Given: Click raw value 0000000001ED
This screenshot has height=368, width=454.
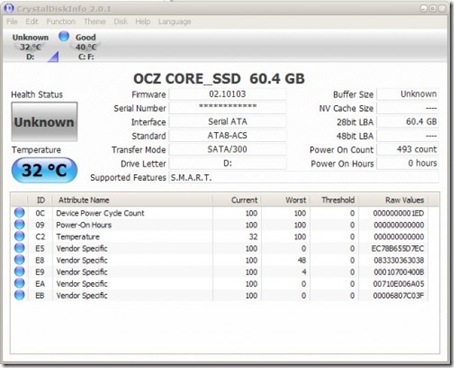Looking at the screenshot, I should click(398, 213).
